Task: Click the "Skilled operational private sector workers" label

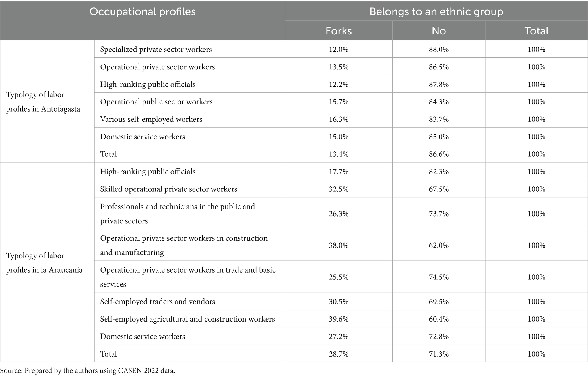Action: (168, 189)
